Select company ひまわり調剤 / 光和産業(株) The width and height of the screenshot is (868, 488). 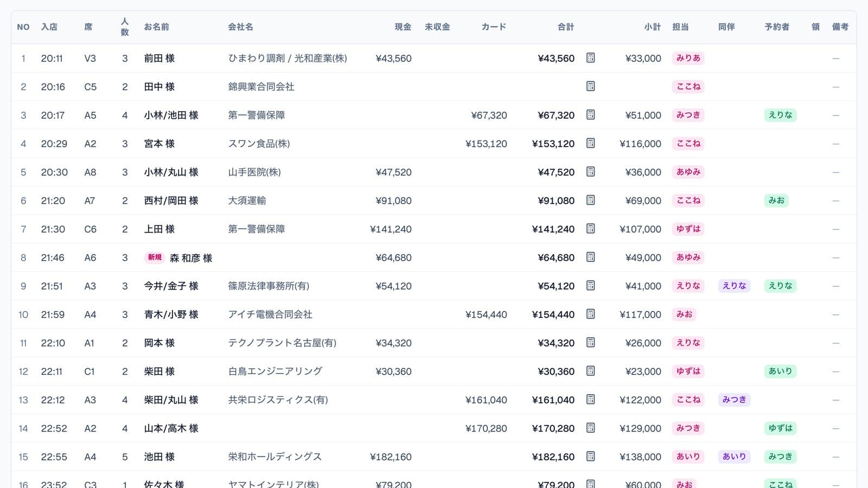tap(288, 58)
